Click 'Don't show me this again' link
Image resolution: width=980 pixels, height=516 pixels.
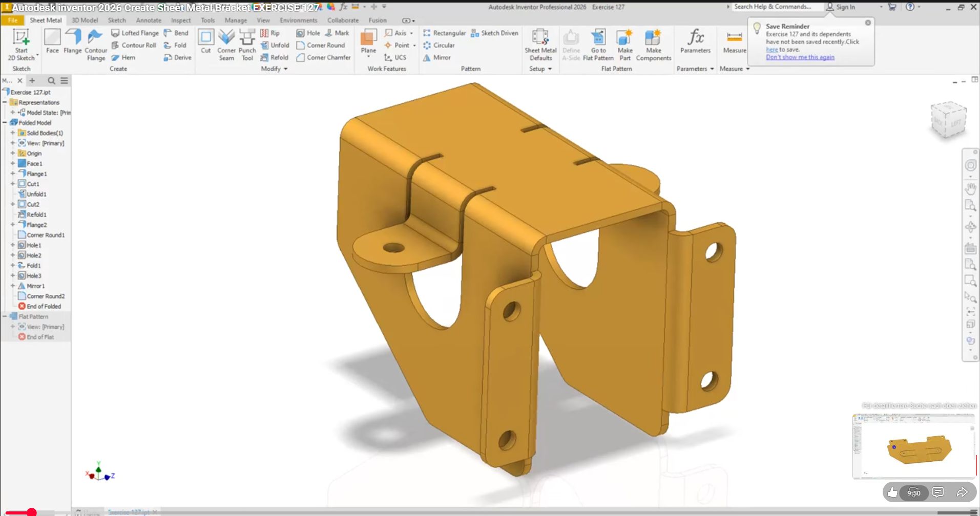(x=800, y=57)
